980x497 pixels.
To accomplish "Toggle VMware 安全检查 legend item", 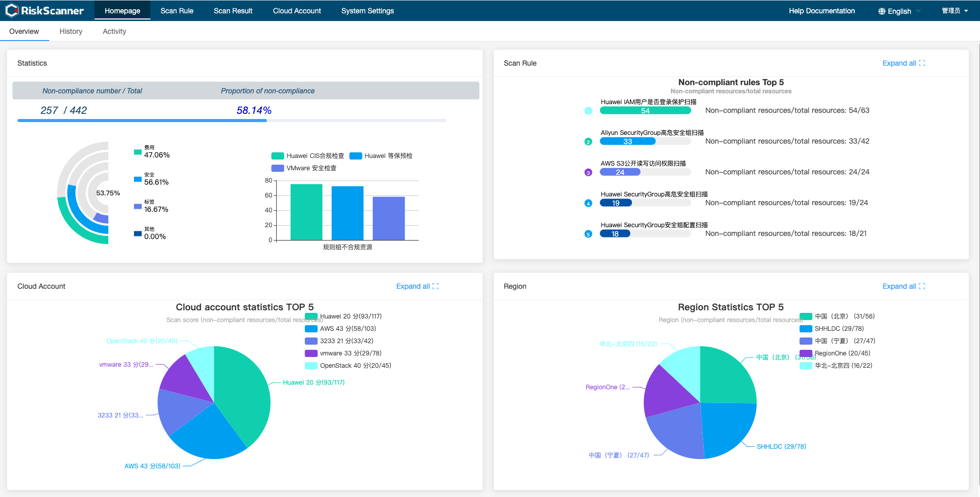I will (x=304, y=168).
